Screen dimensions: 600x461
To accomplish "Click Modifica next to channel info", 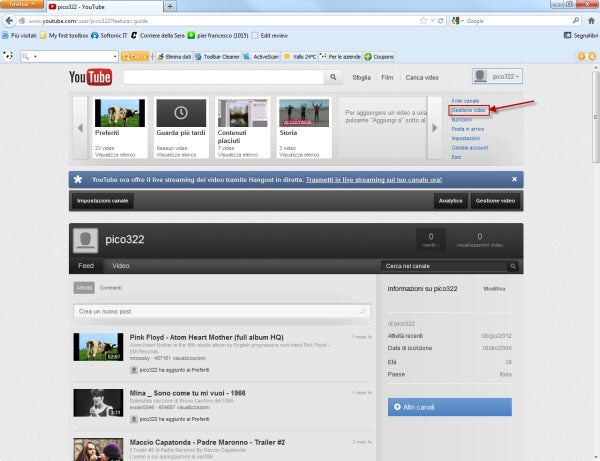I will 494,288.
